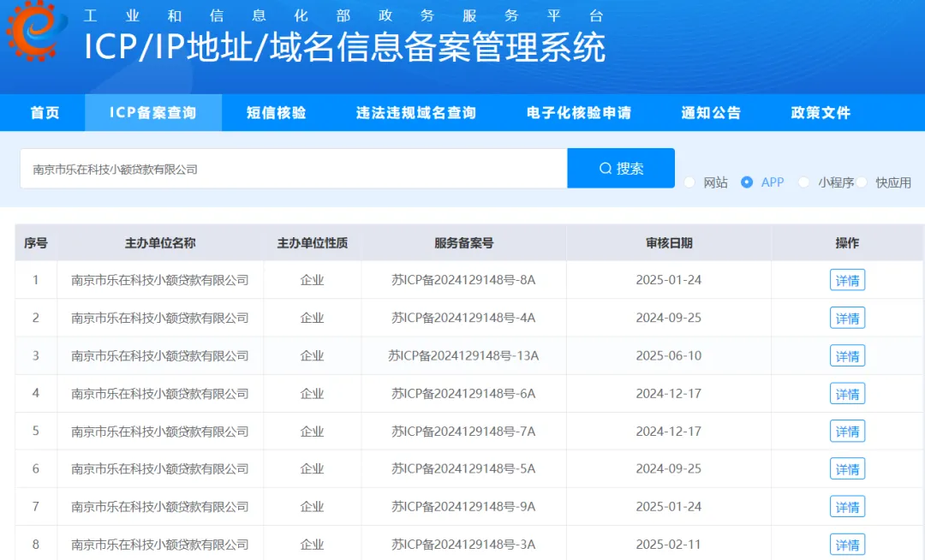Click company name in row 1

(x=160, y=280)
